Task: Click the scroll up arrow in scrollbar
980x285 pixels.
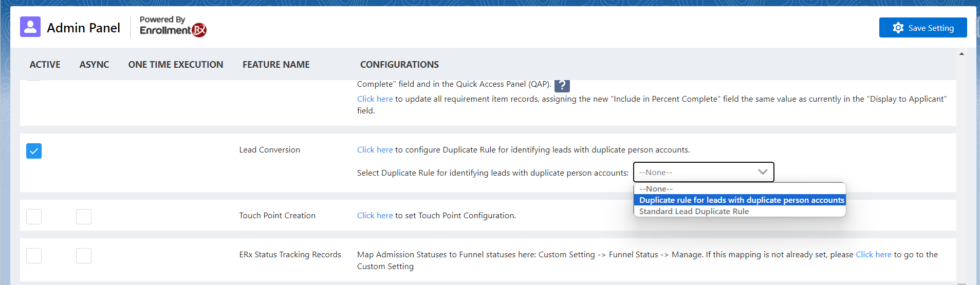Action: click(961, 54)
